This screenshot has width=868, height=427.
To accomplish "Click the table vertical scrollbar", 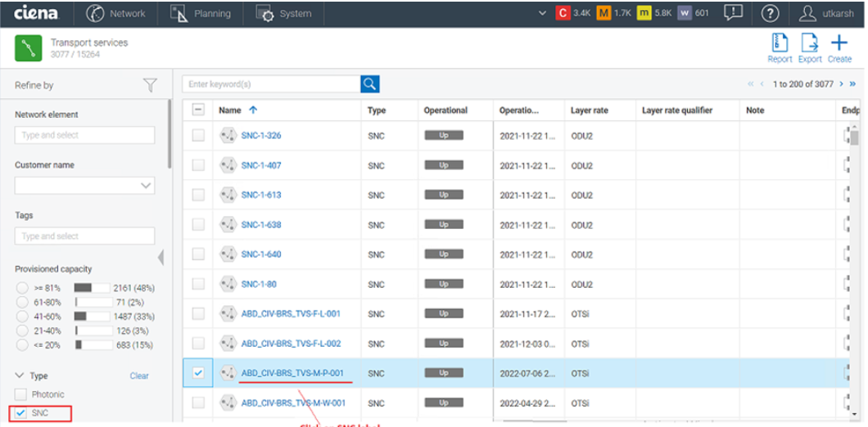I will (x=855, y=137).
